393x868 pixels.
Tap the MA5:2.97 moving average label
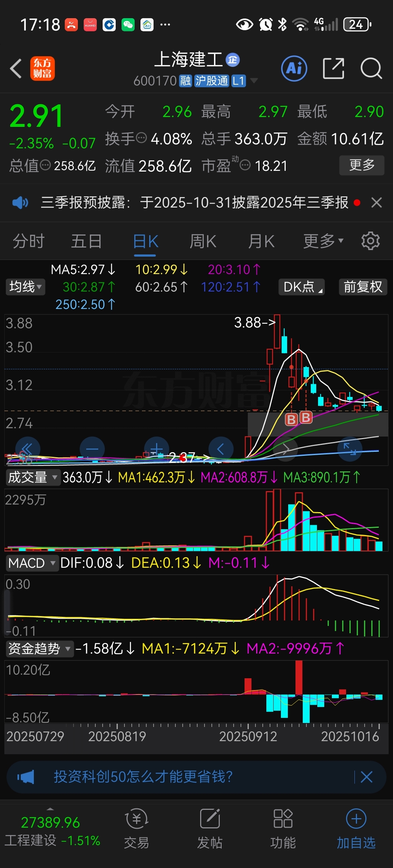(83, 269)
